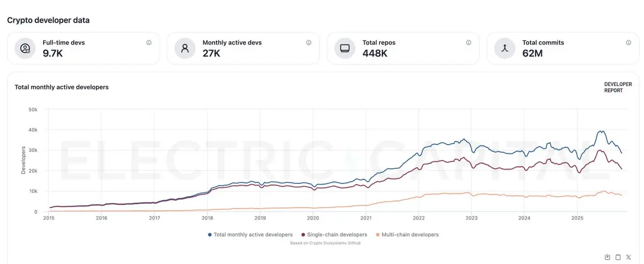Click the Monthly active devs person icon
Screen dimensions: 644x264
coord(185,48)
